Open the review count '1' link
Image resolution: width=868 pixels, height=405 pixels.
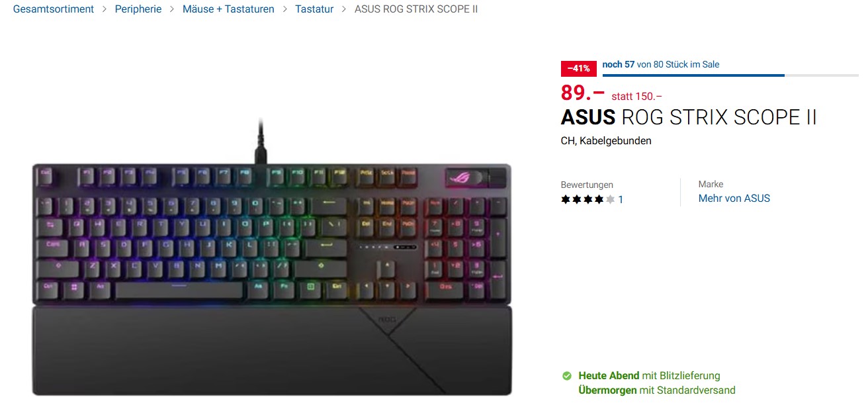[x=621, y=199]
